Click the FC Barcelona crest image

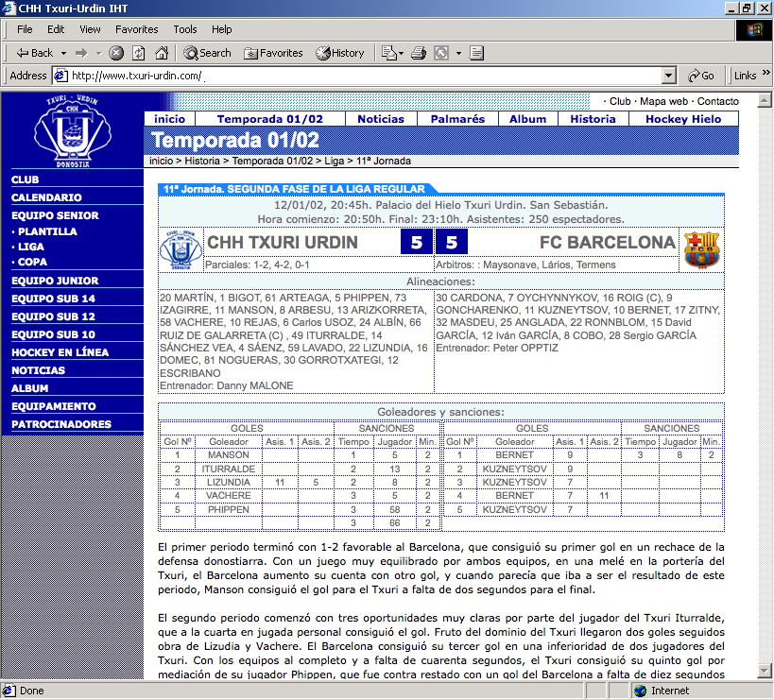point(701,249)
